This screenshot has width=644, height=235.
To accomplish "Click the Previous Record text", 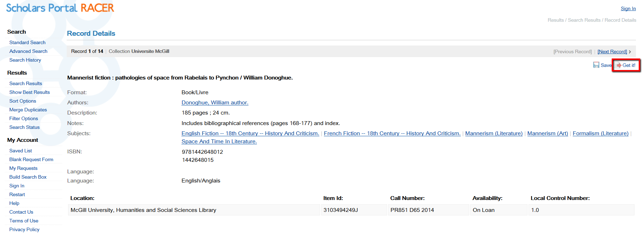I will tap(573, 51).
